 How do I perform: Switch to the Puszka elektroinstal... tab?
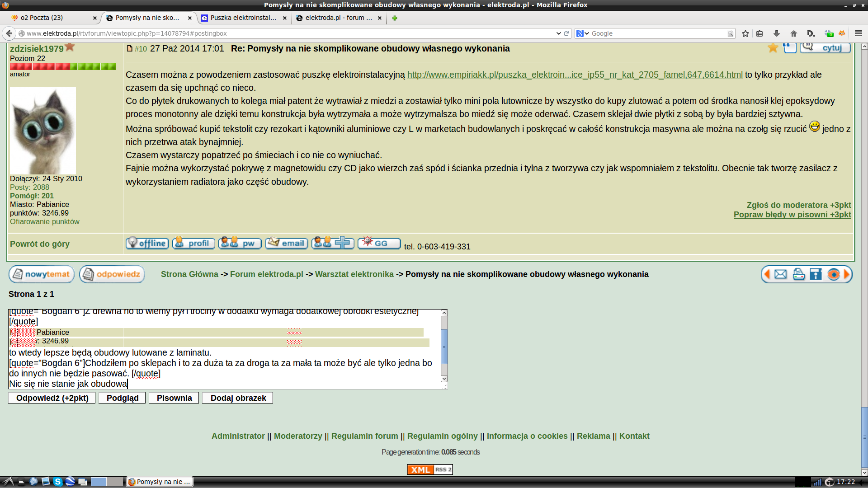coord(243,18)
